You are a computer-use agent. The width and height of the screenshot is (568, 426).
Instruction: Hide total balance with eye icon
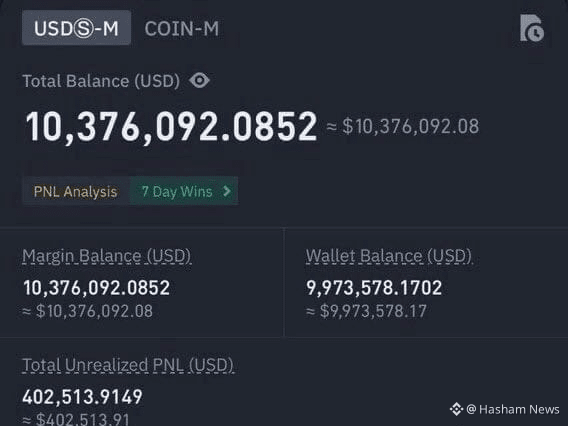199,80
